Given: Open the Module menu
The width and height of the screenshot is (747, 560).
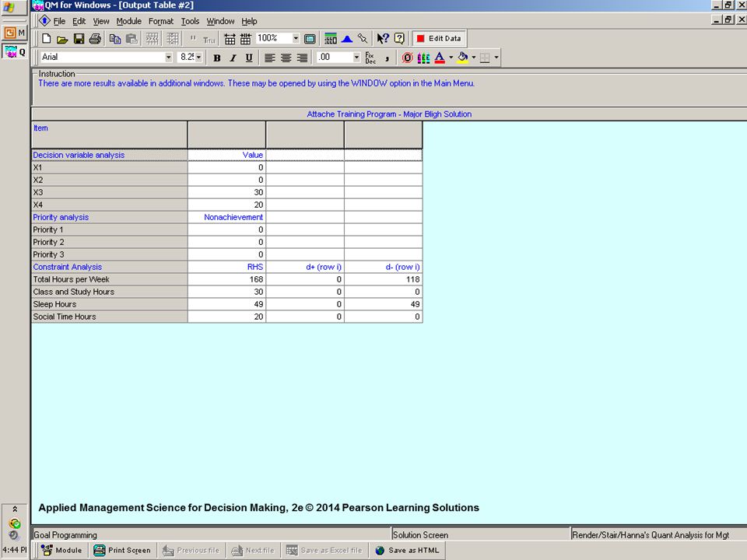Looking at the screenshot, I should [x=128, y=22].
